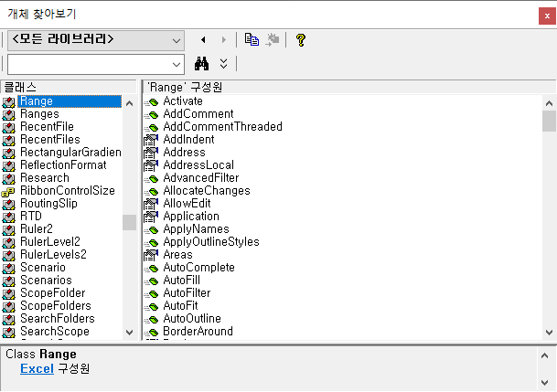This screenshot has width=557, height=392.
Task: Select ReflectionFormat in the class list
Action: click(x=63, y=165)
